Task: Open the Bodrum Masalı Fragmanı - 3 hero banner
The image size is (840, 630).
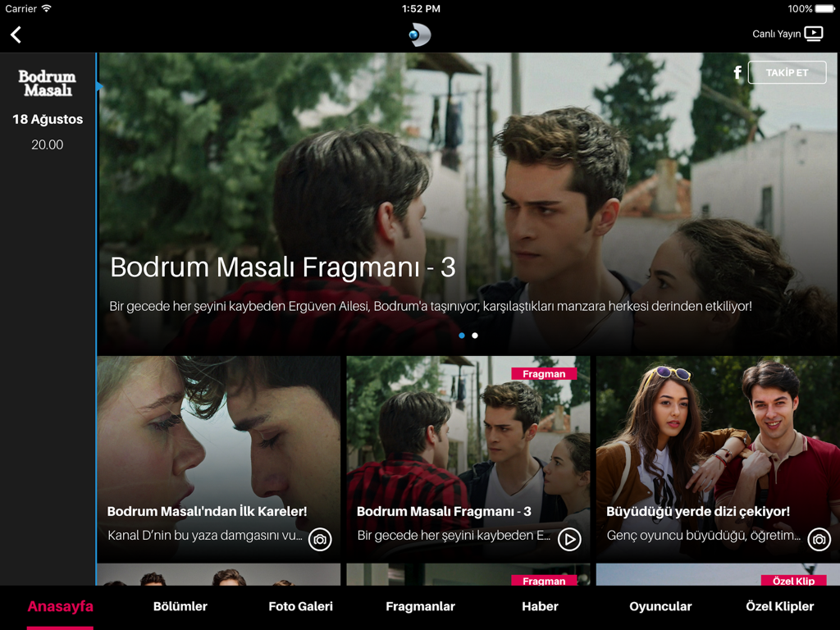Action: click(x=468, y=205)
